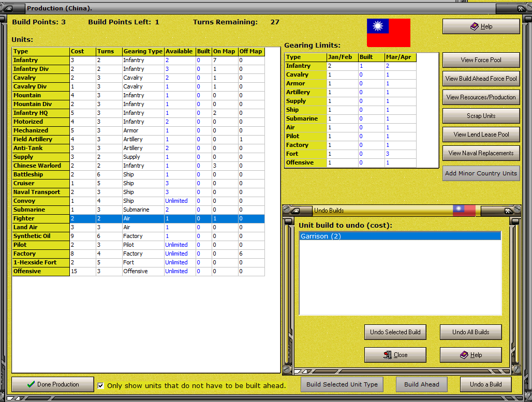Close the Undo Builds dialog using the X
532x402 pixels.
(508, 211)
